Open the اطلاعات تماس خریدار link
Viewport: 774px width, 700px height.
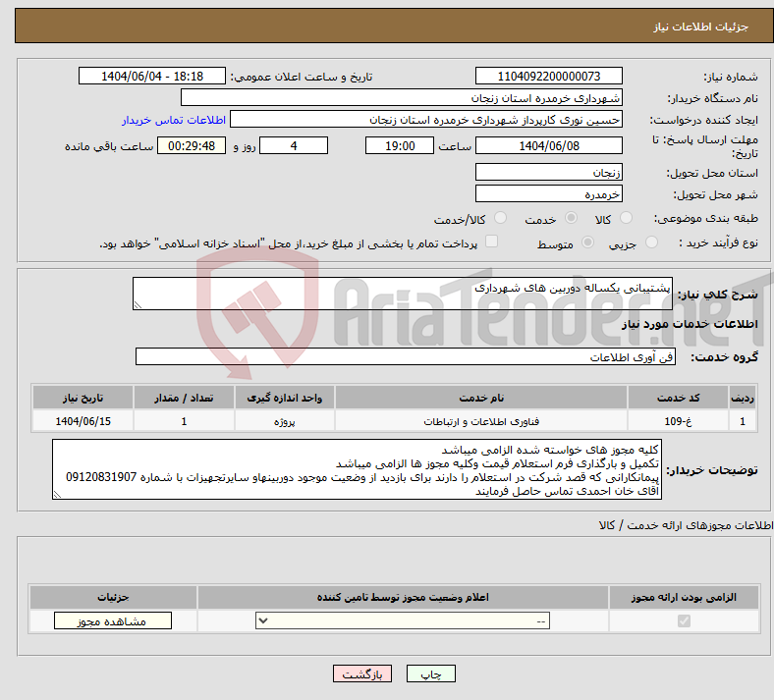(174, 120)
